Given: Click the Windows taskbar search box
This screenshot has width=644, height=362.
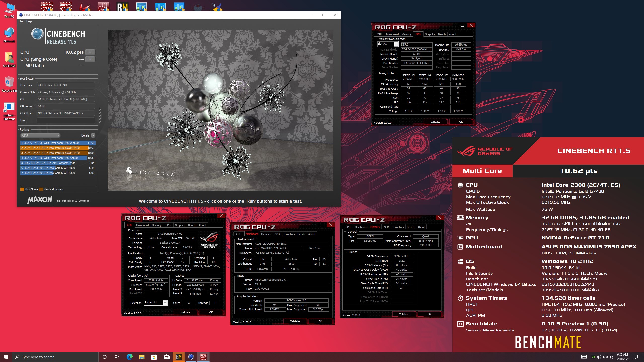Looking at the screenshot, I should [x=55, y=357].
